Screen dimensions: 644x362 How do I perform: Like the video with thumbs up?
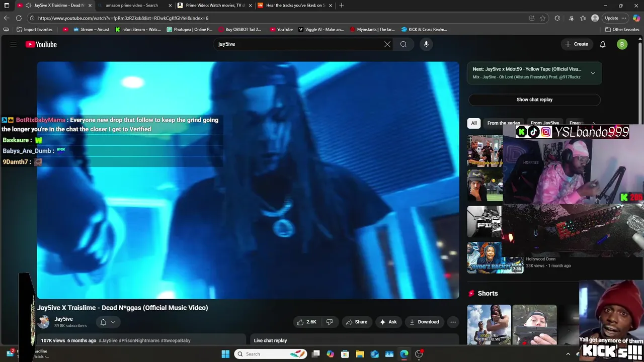306,322
